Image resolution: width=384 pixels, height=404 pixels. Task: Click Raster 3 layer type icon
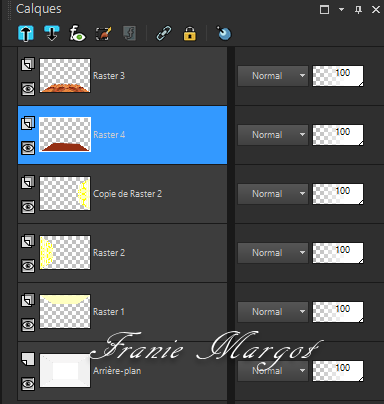[28, 64]
